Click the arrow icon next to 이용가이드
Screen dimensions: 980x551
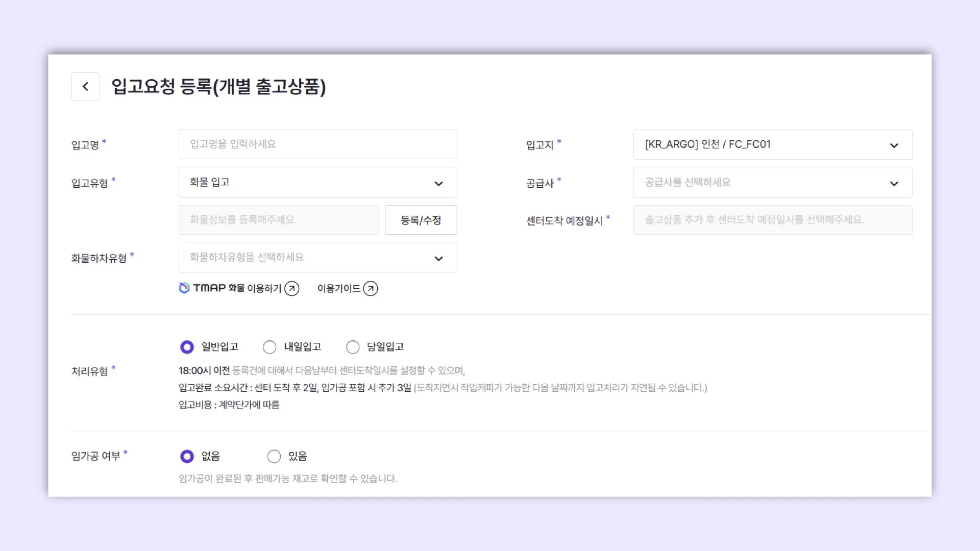pos(371,289)
